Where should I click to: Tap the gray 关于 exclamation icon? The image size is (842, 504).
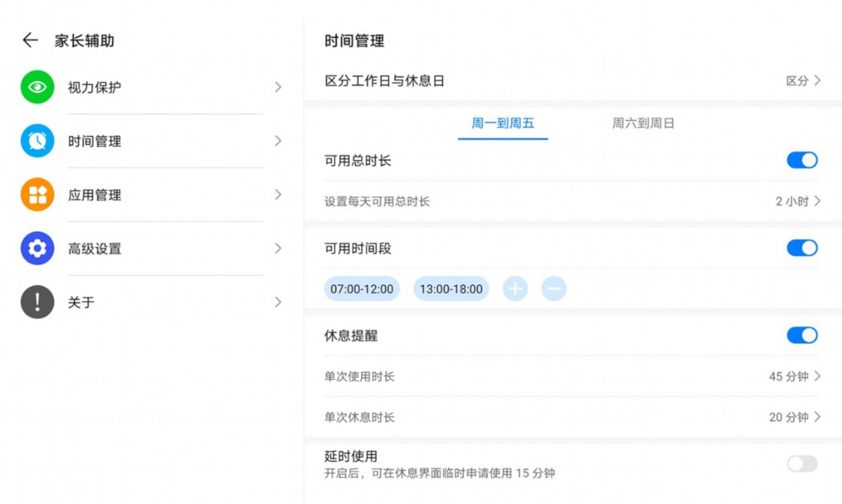pyautogui.click(x=37, y=302)
